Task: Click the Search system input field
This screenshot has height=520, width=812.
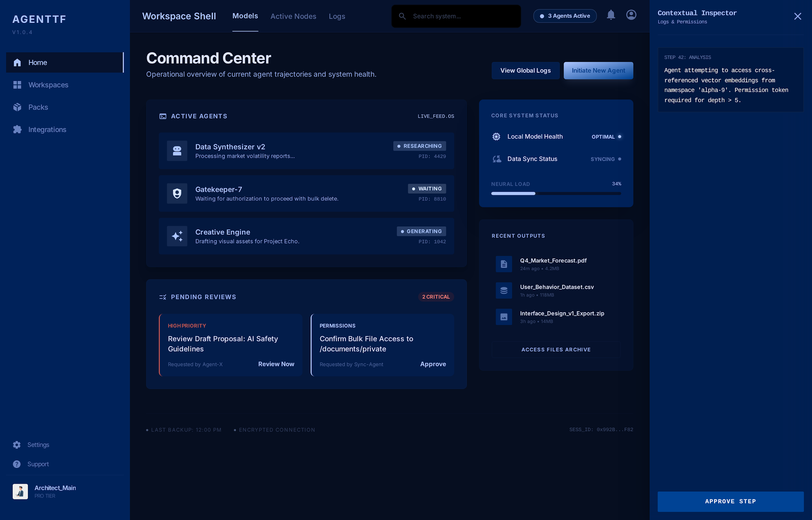Action: click(462, 16)
